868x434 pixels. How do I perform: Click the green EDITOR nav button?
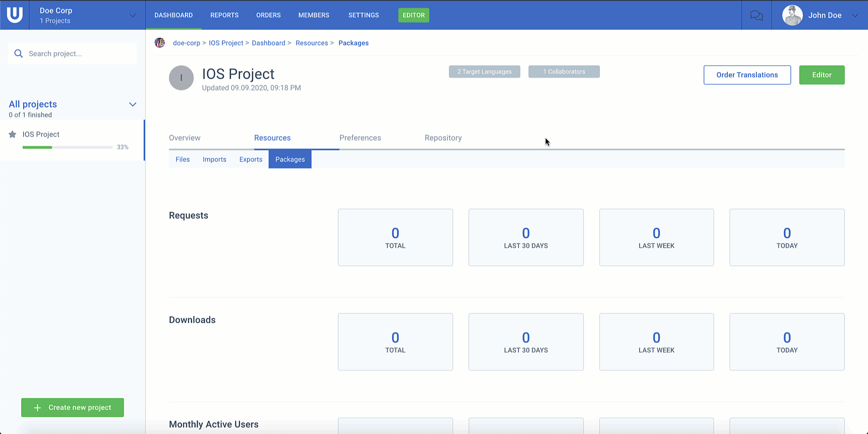coord(414,15)
